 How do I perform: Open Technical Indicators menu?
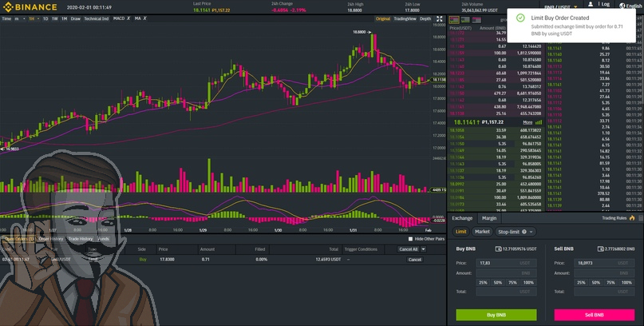(x=97, y=19)
